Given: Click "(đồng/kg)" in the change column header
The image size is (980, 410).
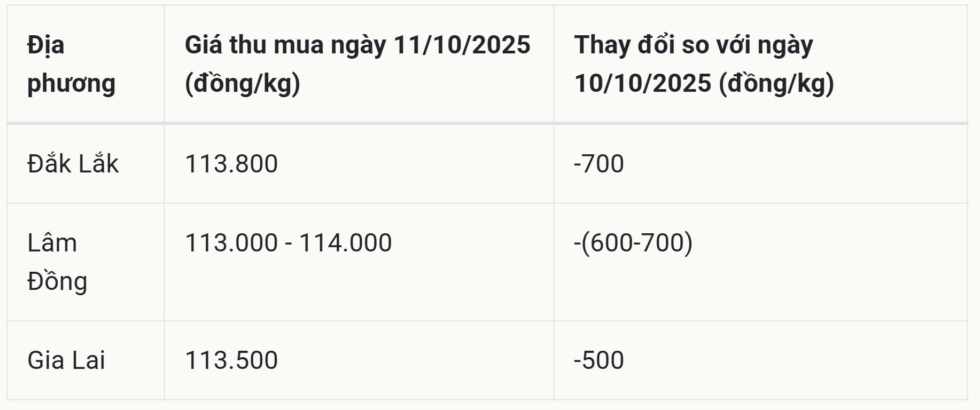Looking at the screenshot, I should tap(776, 84).
